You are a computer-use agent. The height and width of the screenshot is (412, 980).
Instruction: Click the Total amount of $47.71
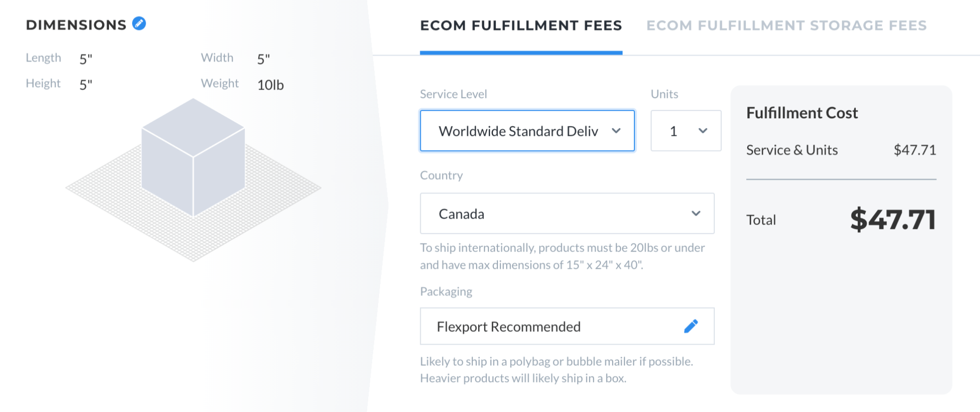(894, 220)
